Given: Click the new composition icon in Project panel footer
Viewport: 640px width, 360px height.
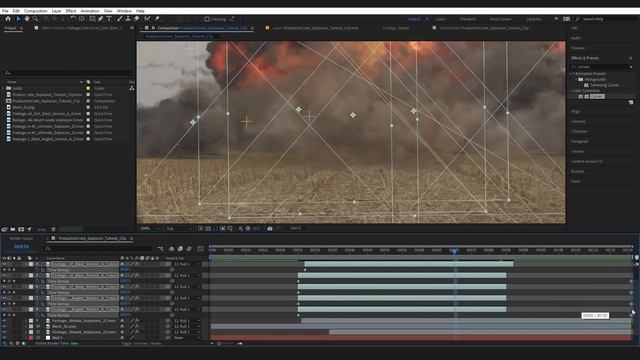Looking at the screenshot, I should click(21, 229).
